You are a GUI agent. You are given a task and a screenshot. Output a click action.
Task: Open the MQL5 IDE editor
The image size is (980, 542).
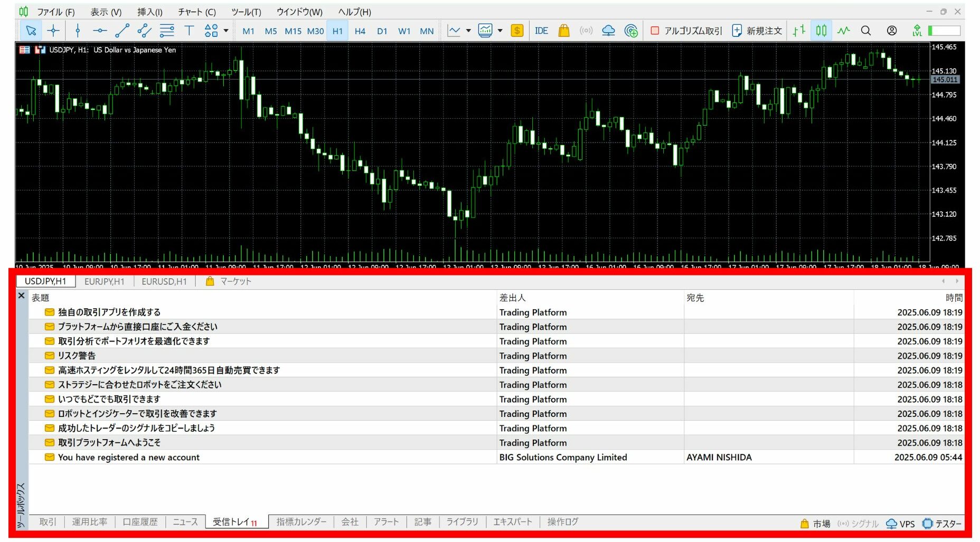click(x=541, y=31)
